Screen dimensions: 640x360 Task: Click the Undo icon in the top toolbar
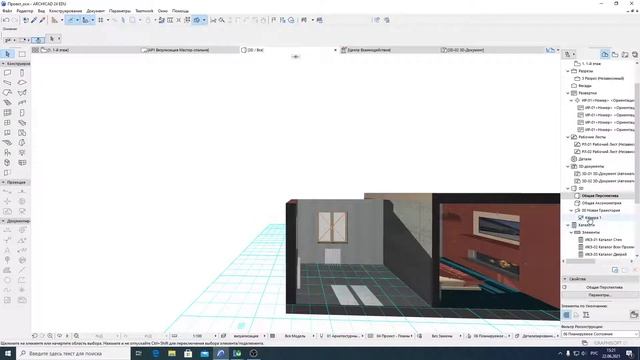tap(6, 20)
